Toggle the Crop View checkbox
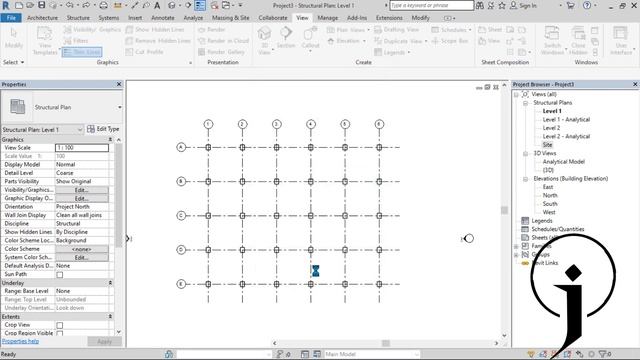This screenshot has height=360, width=640. coord(60,325)
